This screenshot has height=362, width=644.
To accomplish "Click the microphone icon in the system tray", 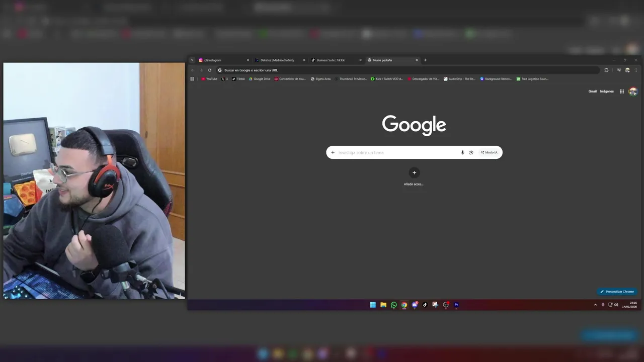I will tap(603, 305).
